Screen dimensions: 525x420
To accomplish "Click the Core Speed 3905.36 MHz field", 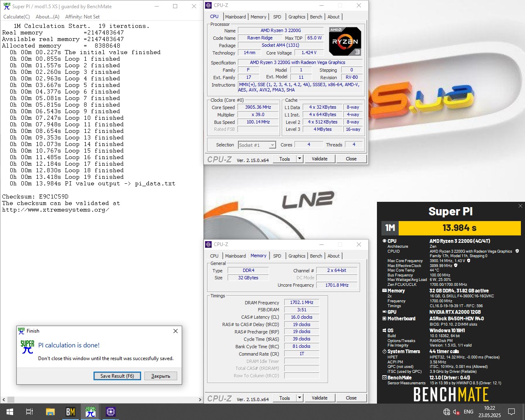I will [x=258, y=107].
